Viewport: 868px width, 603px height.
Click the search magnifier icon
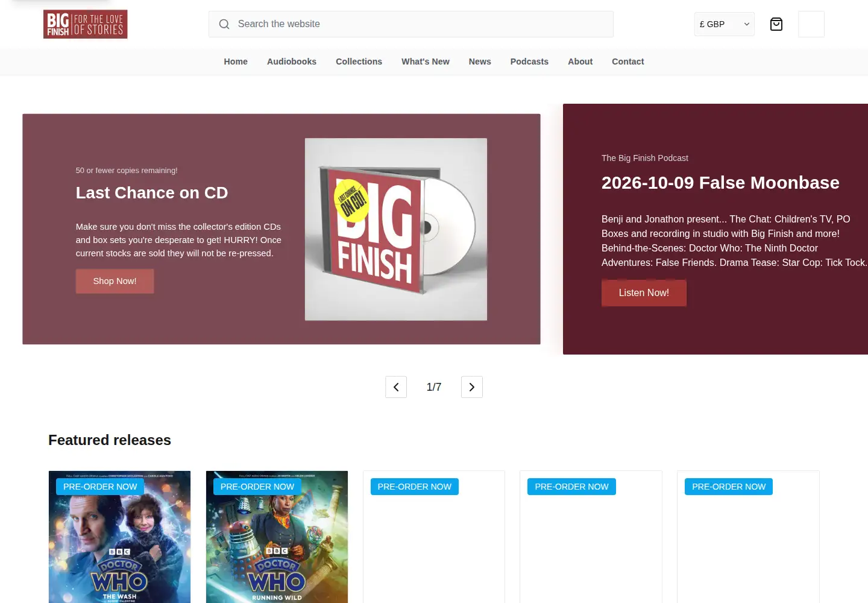[x=224, y=24]
